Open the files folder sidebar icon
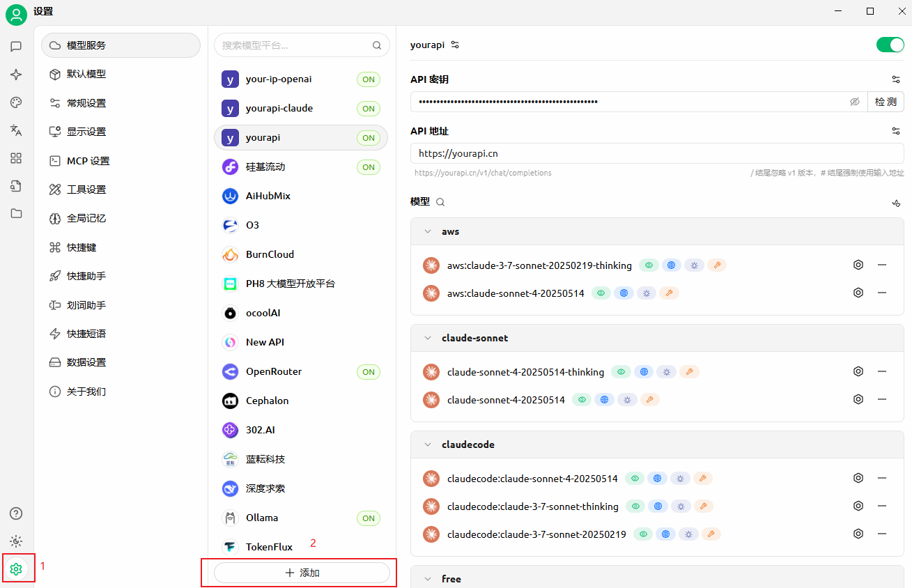This screenshot has width=912, height=588. click(16, 214)
